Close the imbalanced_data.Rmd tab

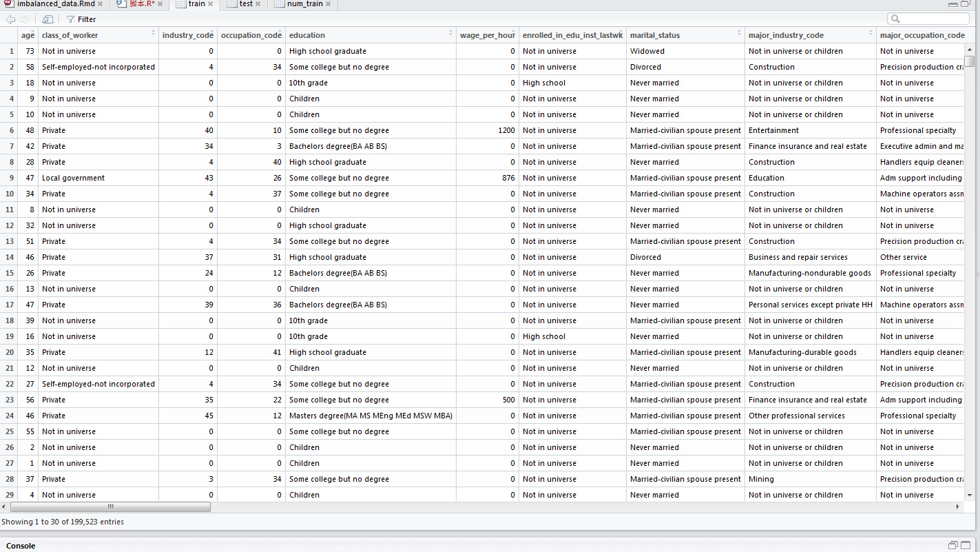pyautogui.click(x=101, y=4)
